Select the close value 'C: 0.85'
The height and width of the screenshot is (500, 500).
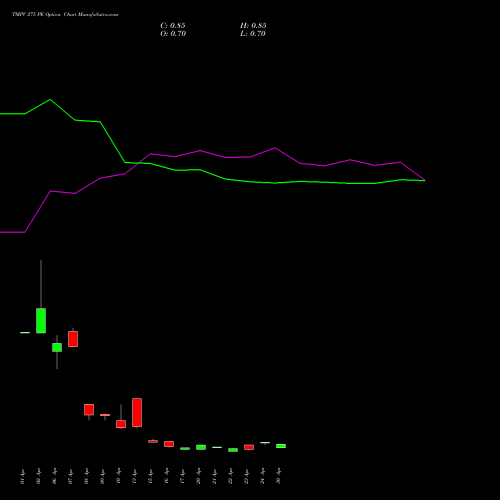pos(173,26)
